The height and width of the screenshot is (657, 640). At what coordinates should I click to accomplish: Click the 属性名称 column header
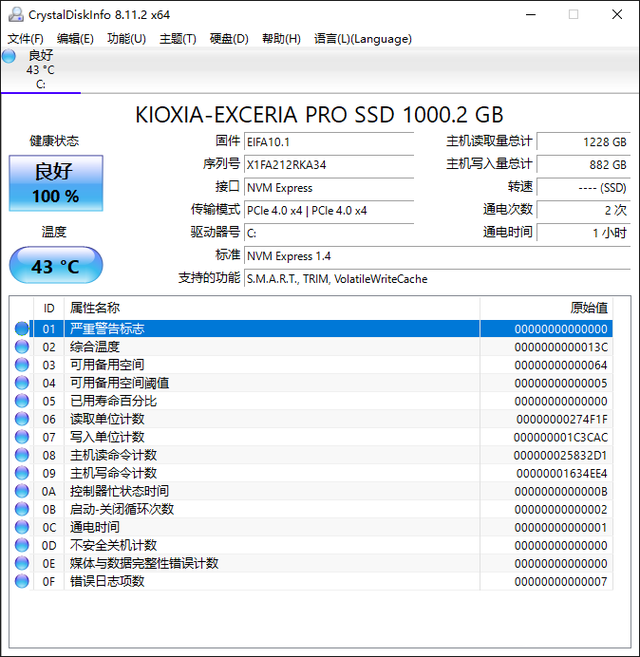click(x=272, y=308)
